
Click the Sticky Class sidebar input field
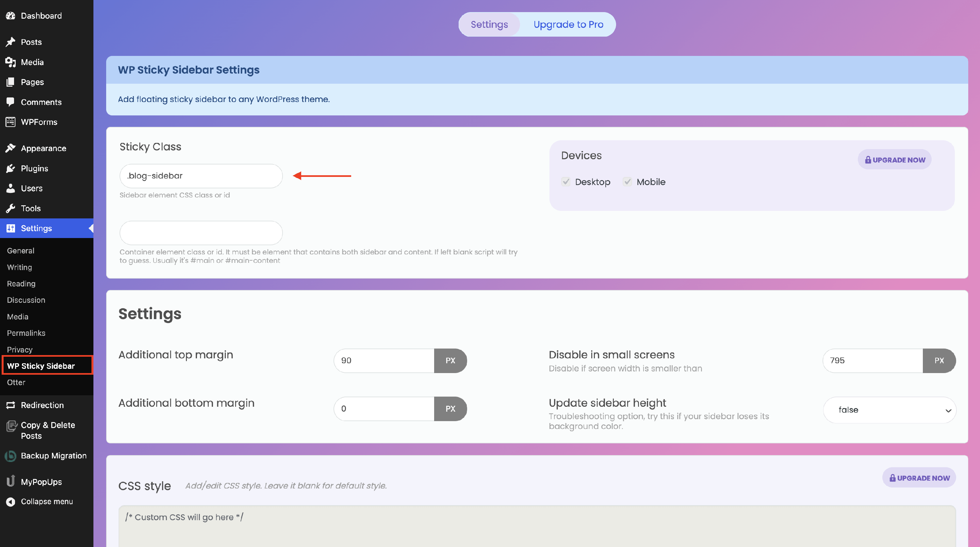[201, 176]
